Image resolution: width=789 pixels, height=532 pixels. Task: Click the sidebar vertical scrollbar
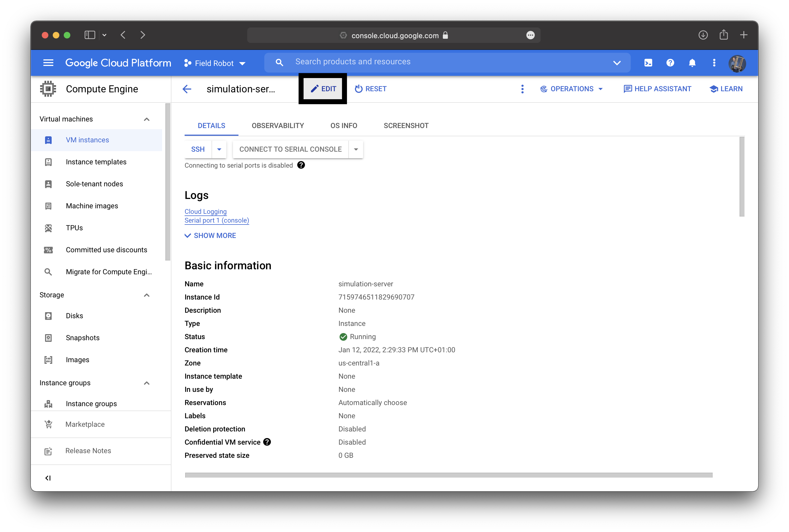coord(168,182)
